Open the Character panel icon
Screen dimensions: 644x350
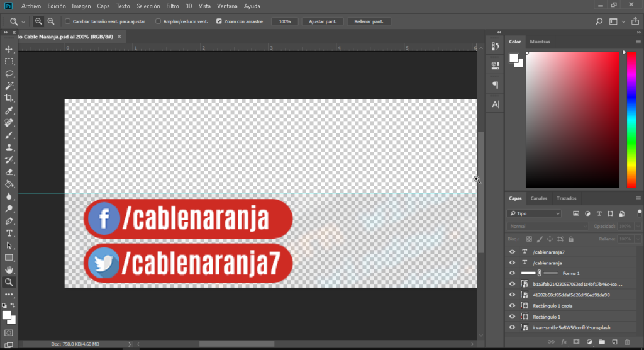click(496, 104)
